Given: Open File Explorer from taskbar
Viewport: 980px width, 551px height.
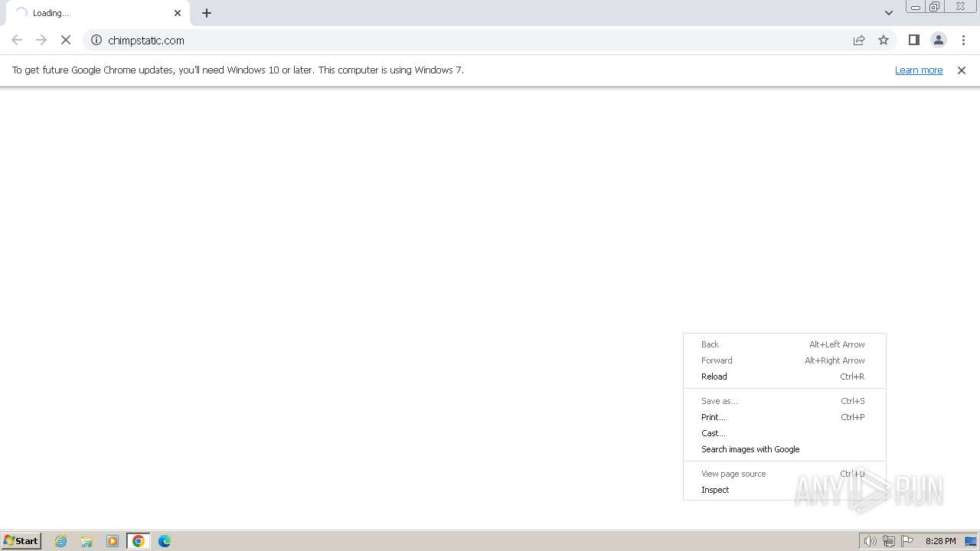Looking at the screenshot, I should 87,541.
